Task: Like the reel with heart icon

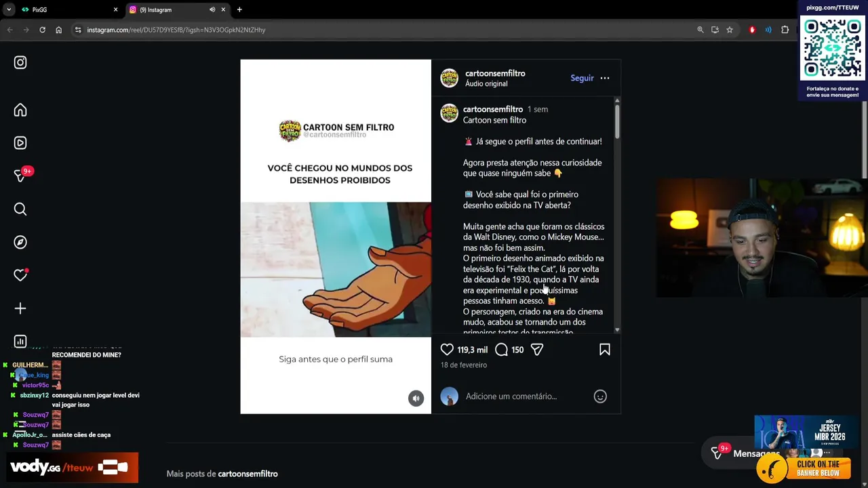Action: click(447, 350)
